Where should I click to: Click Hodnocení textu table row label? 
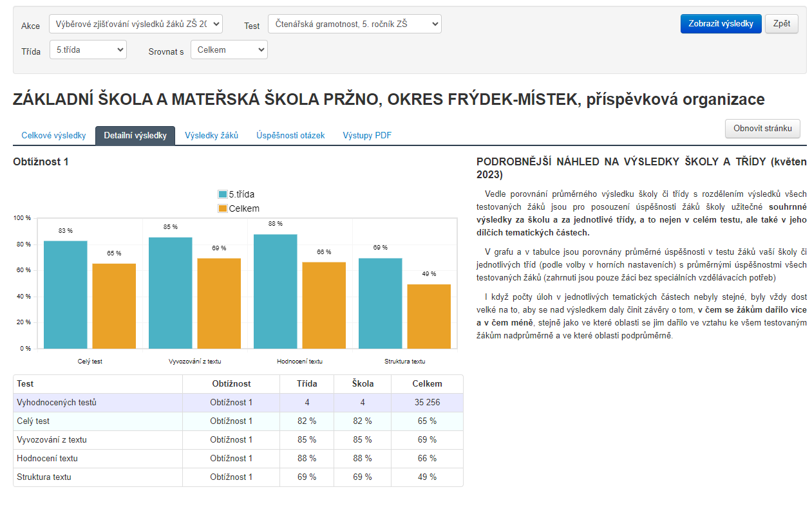(x=47, y=459)
